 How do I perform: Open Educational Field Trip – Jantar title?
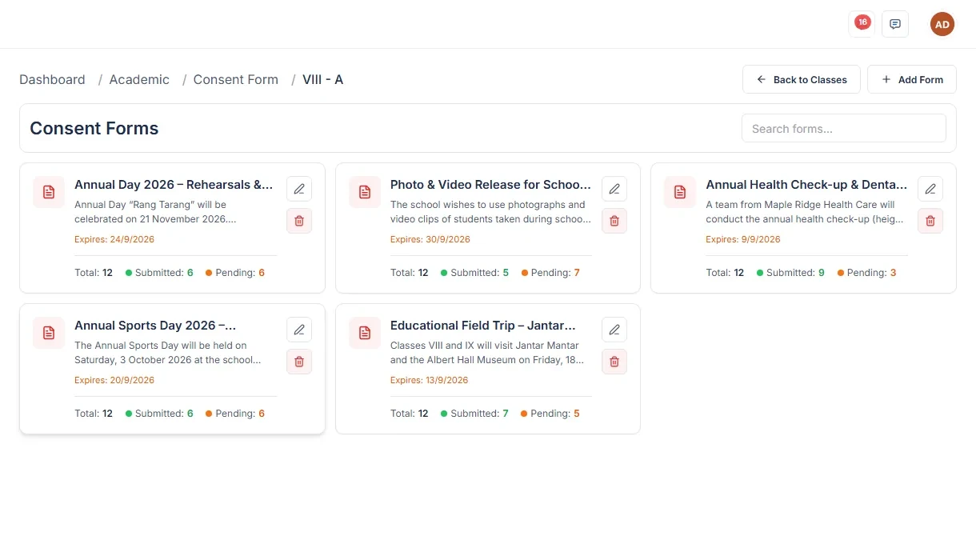(483, 326)
